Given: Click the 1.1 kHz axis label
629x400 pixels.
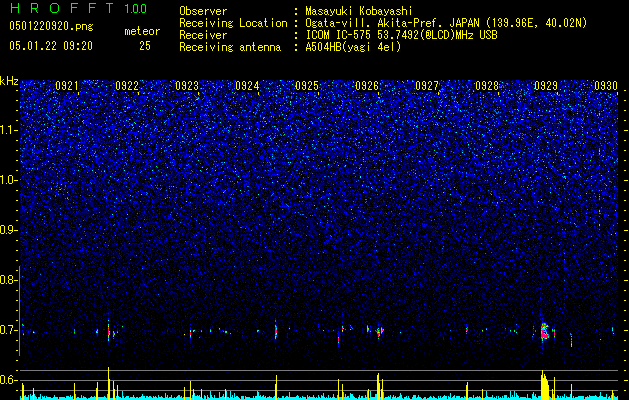Looking at the screenshot, I should click(x=8, y=130).
